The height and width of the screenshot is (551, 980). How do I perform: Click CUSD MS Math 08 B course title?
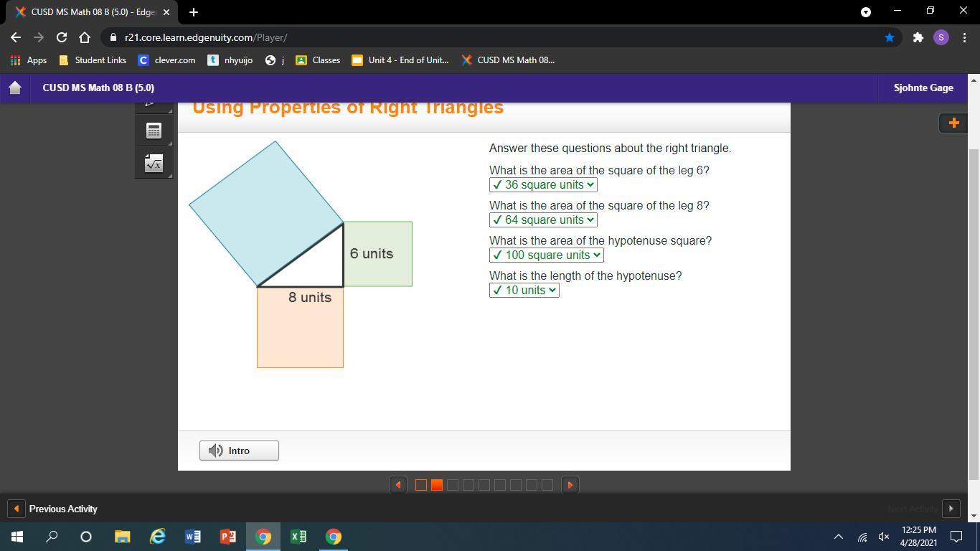tap(98, 88)
